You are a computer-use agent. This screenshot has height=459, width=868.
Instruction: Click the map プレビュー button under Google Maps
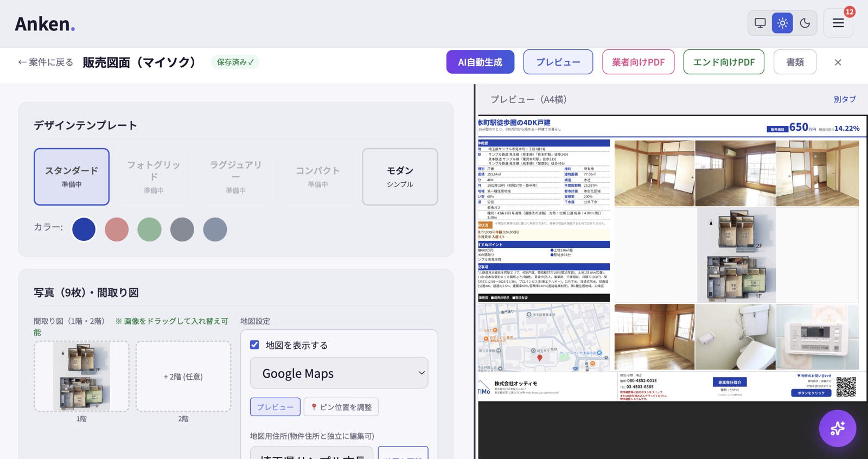[275, 407]
